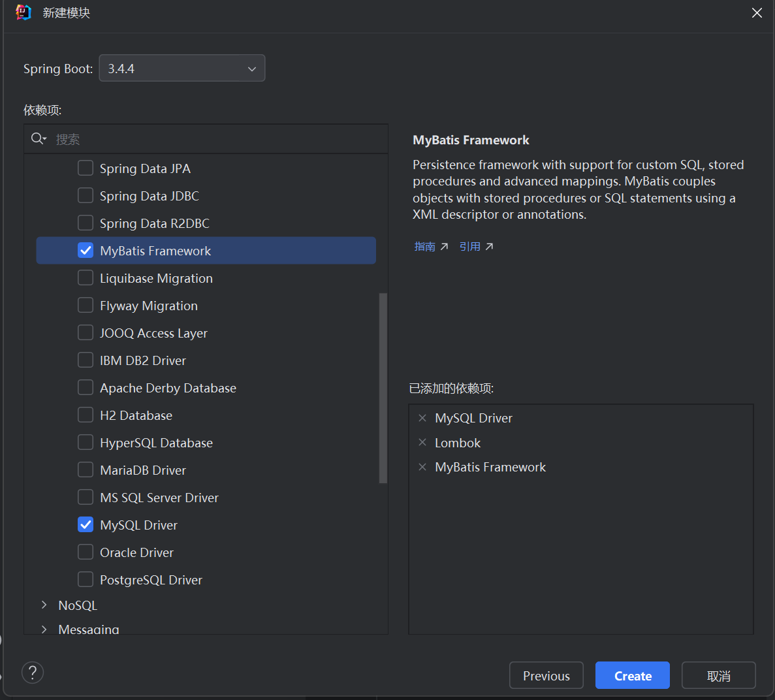This screenshot has width=775, height=700.
Task: Tick the Flyway Migration checkbox
Action: [x=86, y=305]
